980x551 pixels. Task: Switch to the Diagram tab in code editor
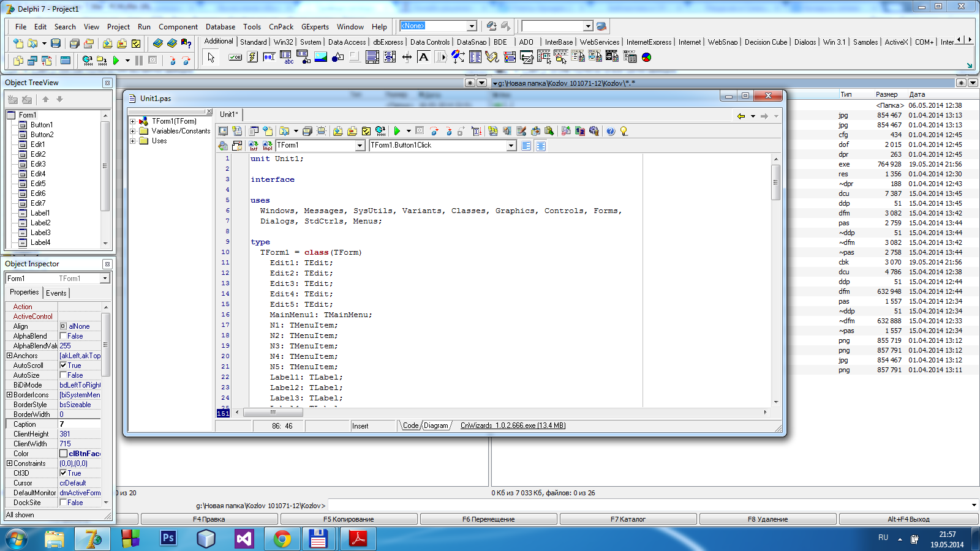(435, 425)
